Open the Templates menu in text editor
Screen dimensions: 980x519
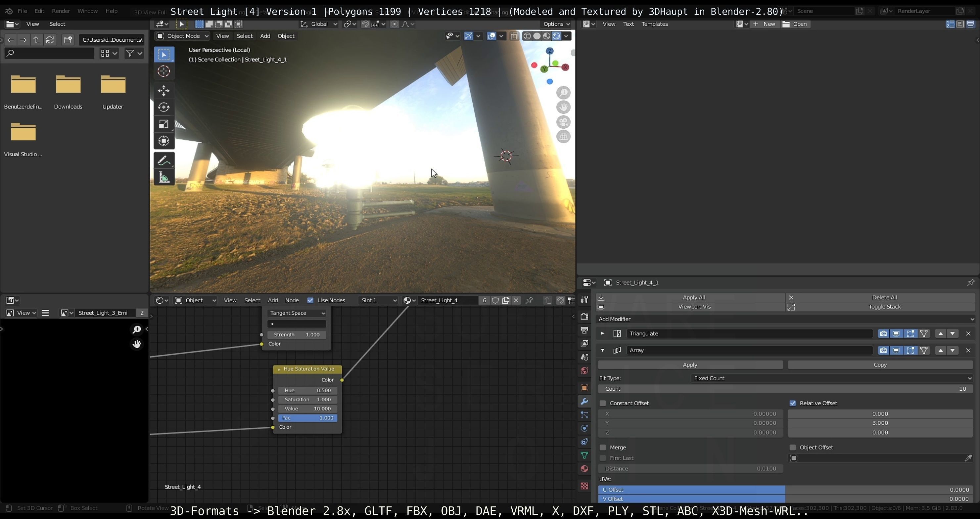coord(654,24)
